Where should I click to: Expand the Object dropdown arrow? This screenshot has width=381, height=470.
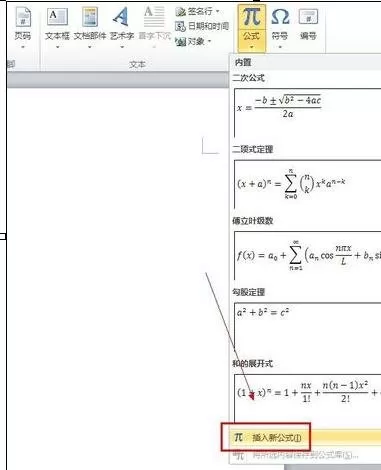click(x=209, y=41)
